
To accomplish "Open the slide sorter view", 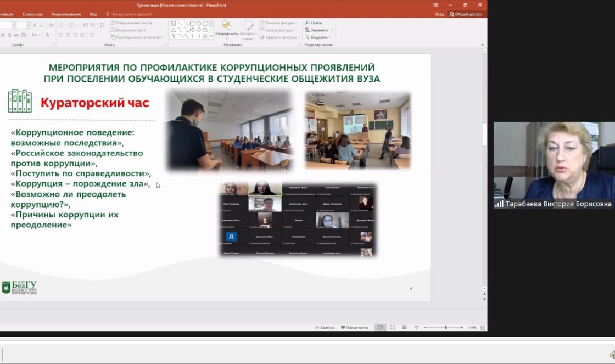I will pyautogui.click(x=392, y=328).
